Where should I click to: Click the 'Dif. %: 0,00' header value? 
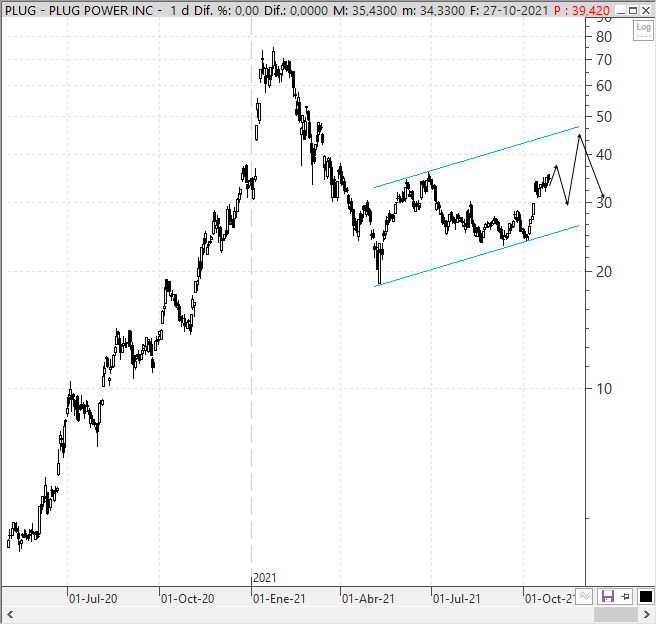226,10
